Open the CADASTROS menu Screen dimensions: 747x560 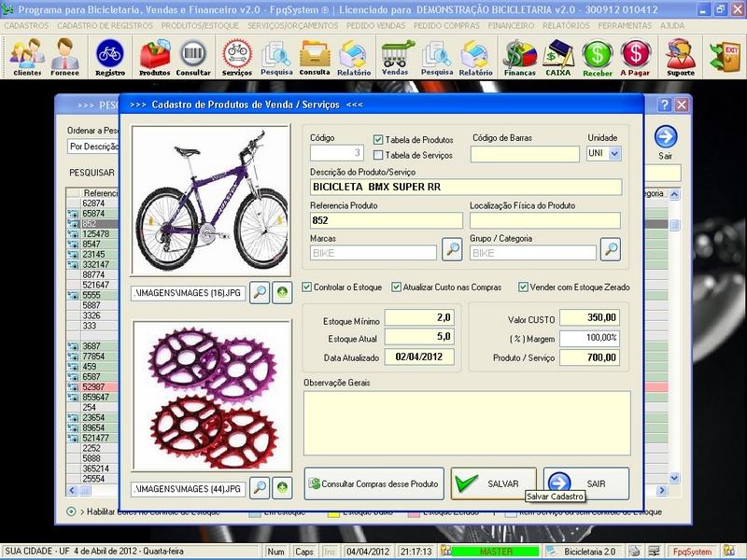(x=26, y=26)
